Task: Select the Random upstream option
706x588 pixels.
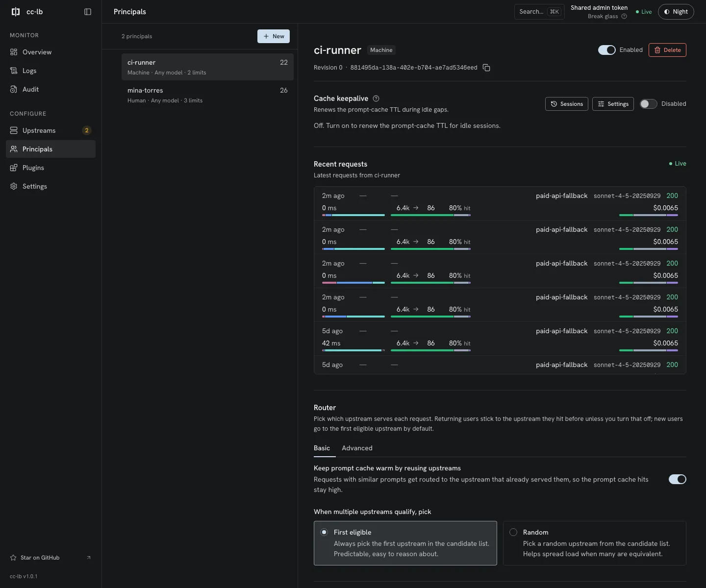Action: point(595,543)
